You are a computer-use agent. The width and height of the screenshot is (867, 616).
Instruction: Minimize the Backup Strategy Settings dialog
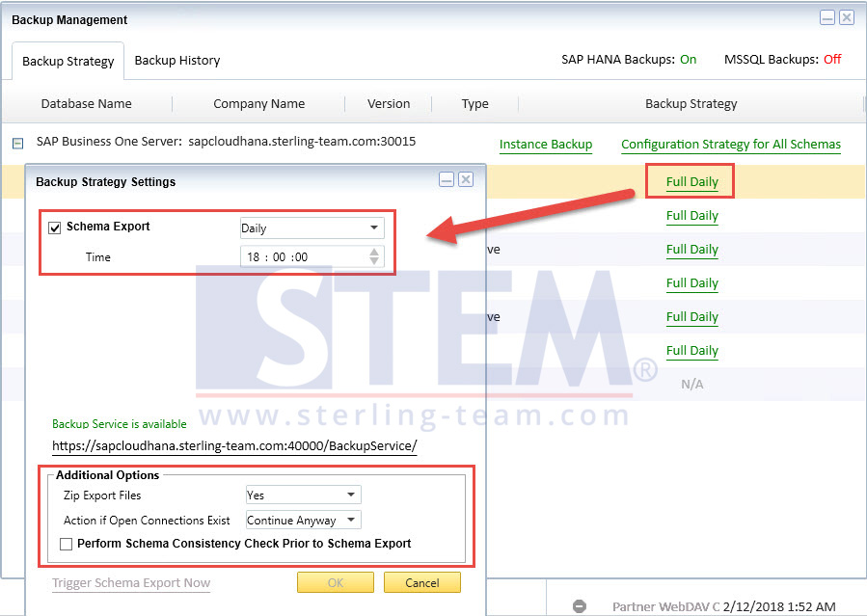[447, 179]
